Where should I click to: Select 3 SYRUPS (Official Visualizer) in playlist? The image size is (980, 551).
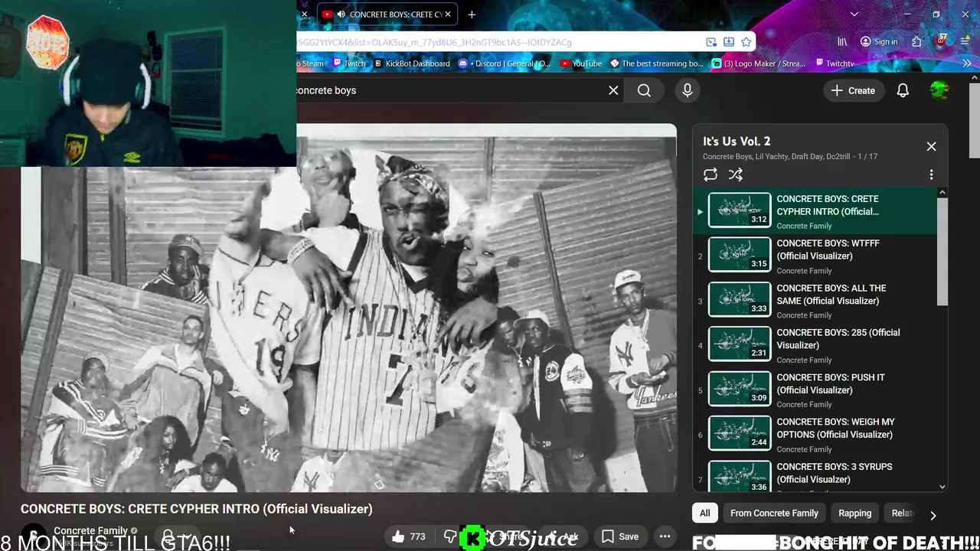[x=815, y=474]
